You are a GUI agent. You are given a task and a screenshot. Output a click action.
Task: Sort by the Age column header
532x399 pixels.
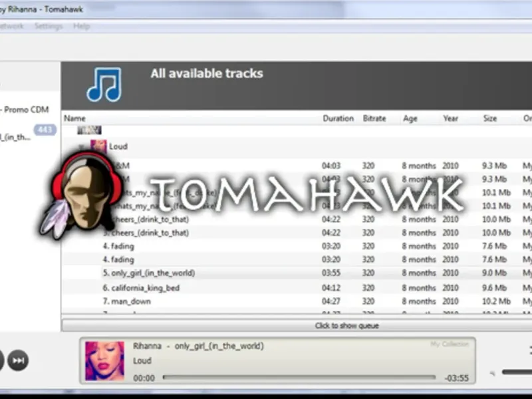[x=410, y=118]
